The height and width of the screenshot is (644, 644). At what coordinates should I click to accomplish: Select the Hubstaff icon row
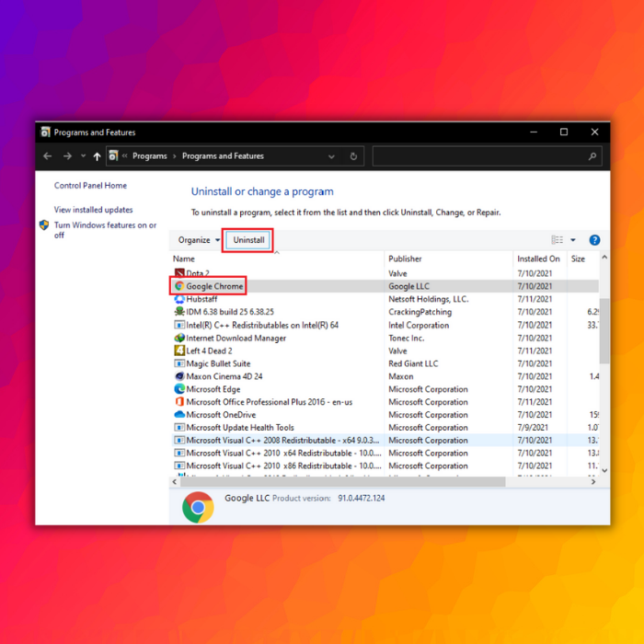click(x=179, y=299)
